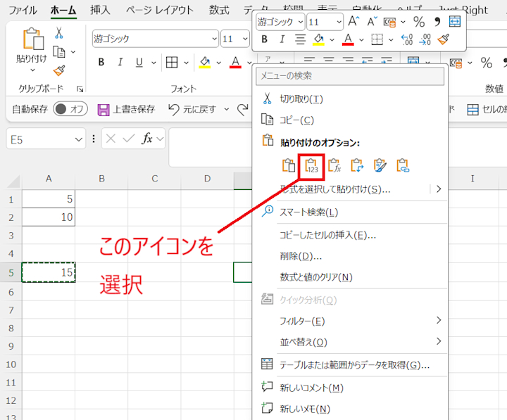Click the align icon in the mini toolbar
This screenshot has height=420, width=507.
(x=300, y=39)
